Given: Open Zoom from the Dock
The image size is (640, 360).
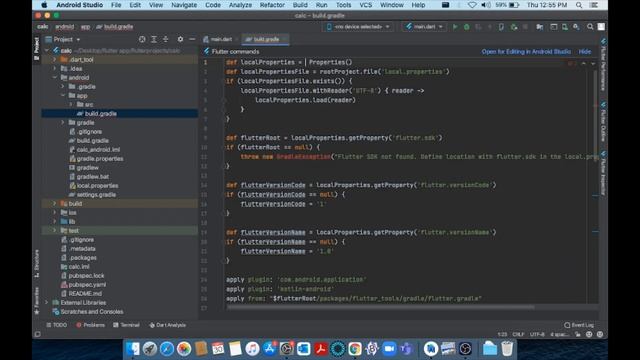Looking at the screenshot, I should click(x=389, y=349).
